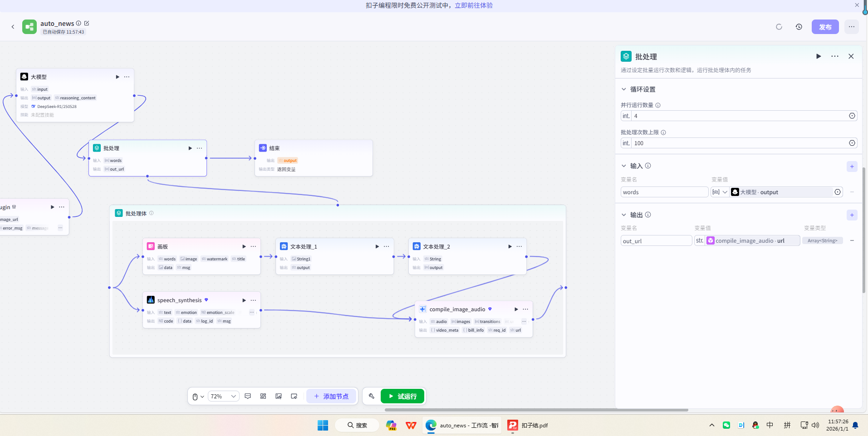This screenshot has height=436, width=868.
Task: Edit the 批处理次数上限 value field
Action: (740, 143)
